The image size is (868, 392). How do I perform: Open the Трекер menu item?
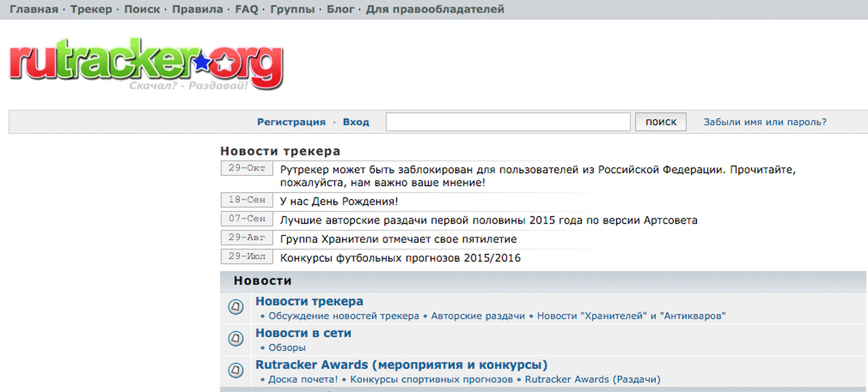click(x=91, y=9)
